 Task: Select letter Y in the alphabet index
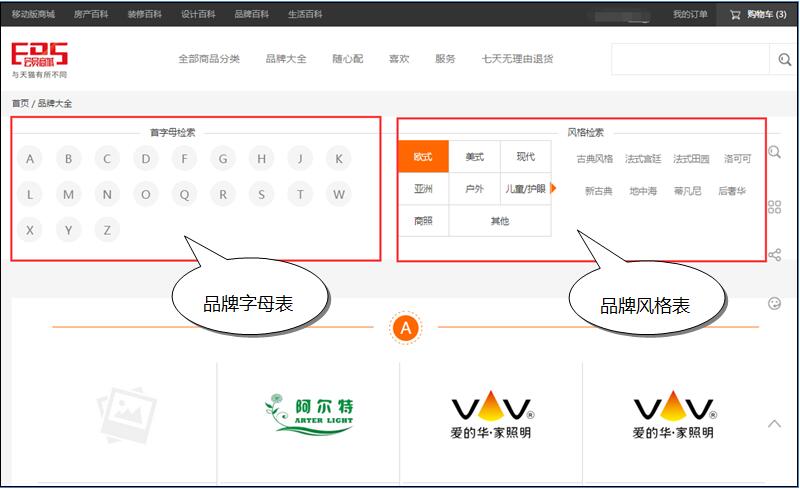(68, 230)
